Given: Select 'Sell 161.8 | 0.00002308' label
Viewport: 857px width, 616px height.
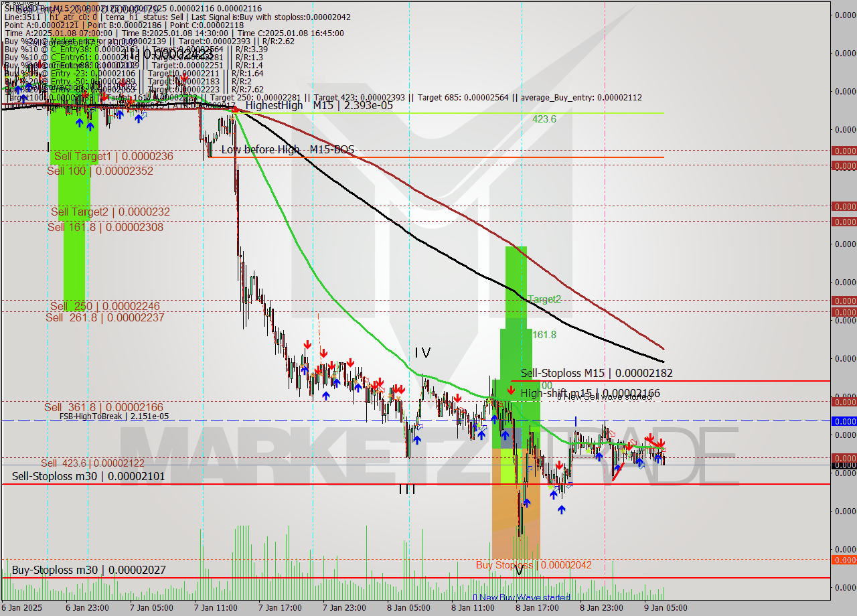Looking at the screenshot, I should point(105,227).
